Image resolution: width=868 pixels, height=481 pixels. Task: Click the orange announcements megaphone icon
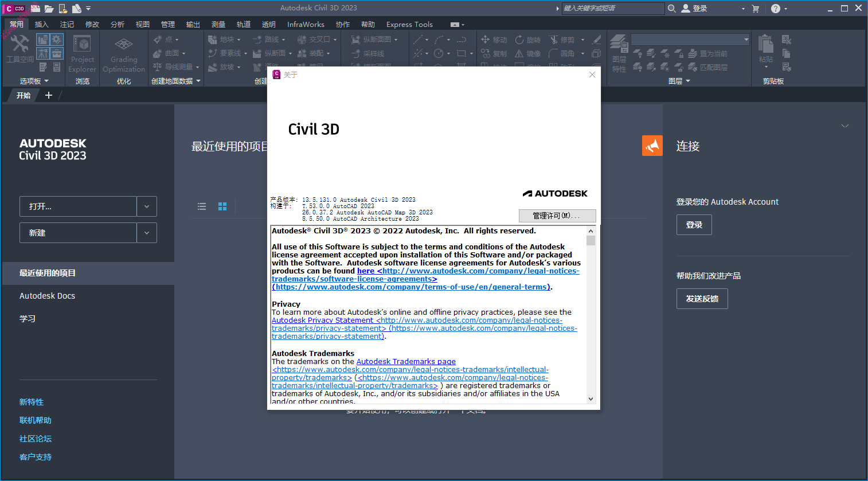(652, 146)
